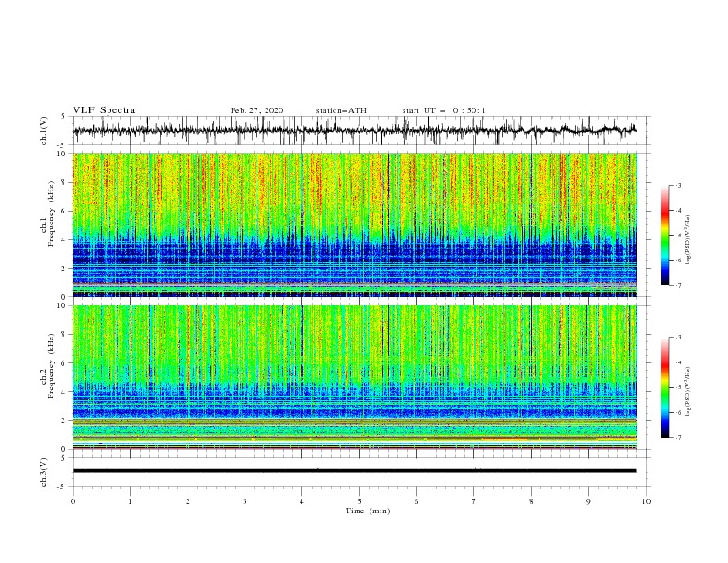Click upper color scale 'log(PSD)(V²/Hz)' label

coord(688,240)
